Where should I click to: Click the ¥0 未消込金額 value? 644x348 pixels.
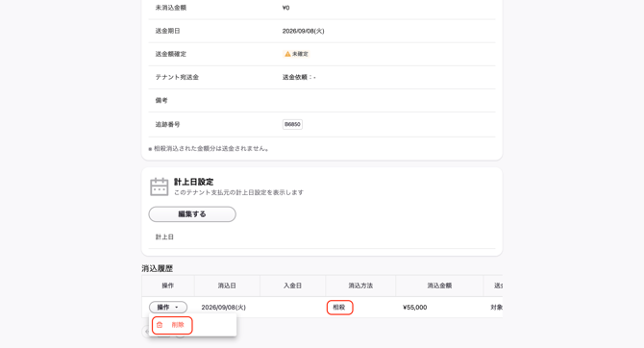pos(285,8)
